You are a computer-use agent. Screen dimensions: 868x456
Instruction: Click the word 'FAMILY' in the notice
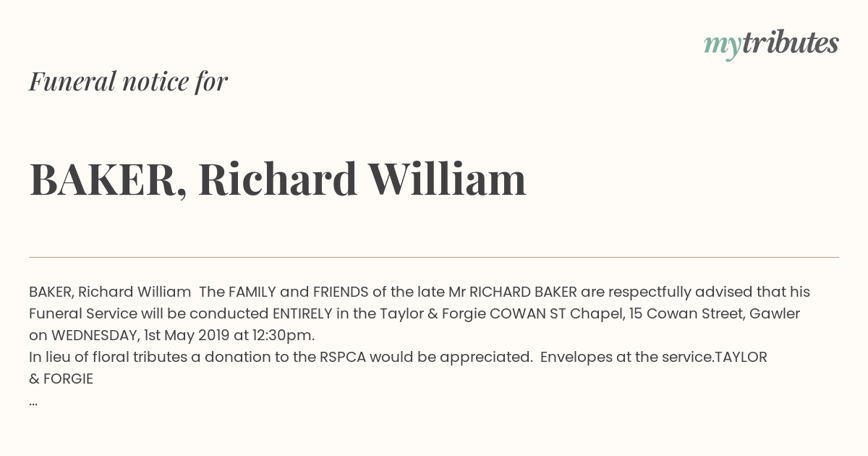252,292
